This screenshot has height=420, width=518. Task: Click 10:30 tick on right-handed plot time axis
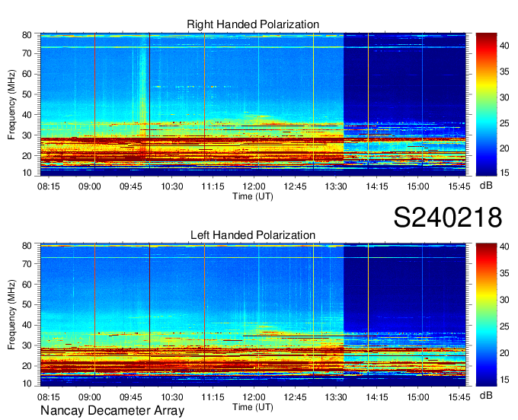(x=172, y=186)
